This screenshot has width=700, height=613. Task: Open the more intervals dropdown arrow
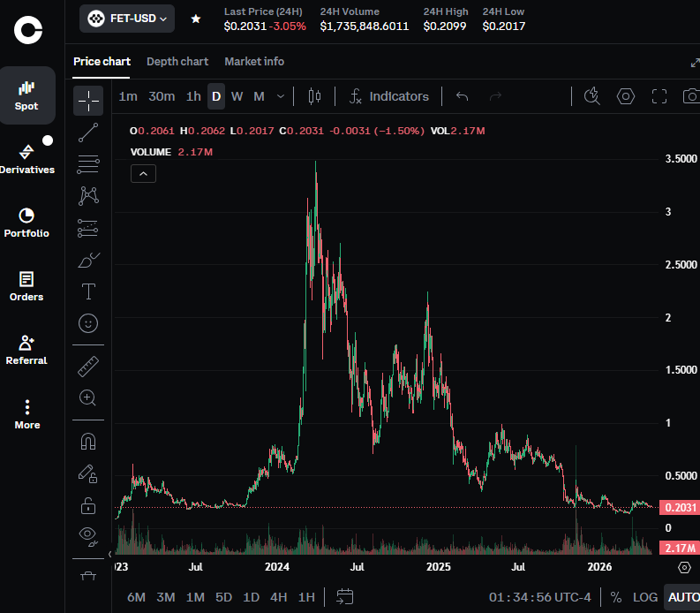click(x=281, y=96)
